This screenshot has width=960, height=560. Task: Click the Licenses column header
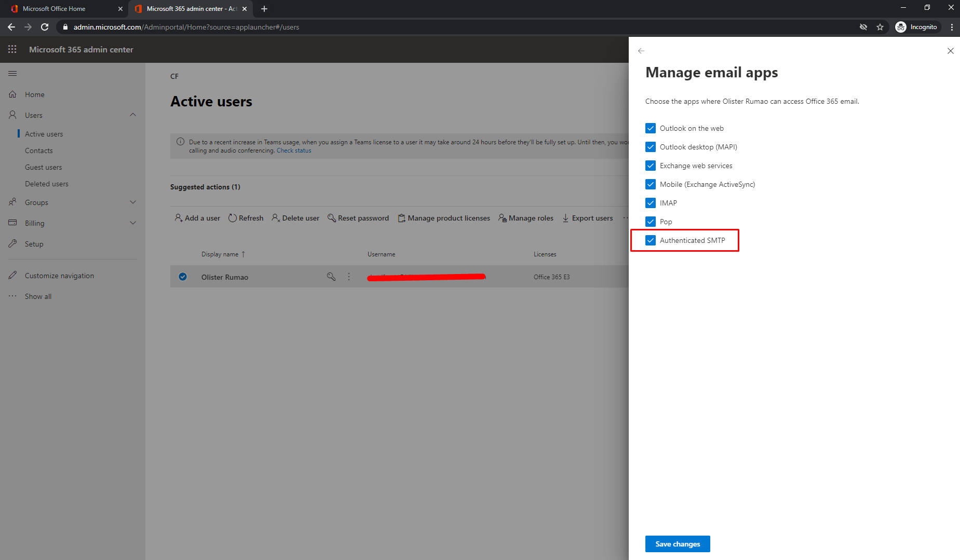tap(545, 254)
